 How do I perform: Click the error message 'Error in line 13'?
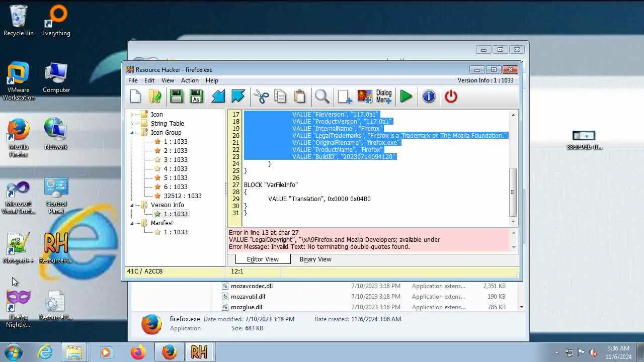264,233
